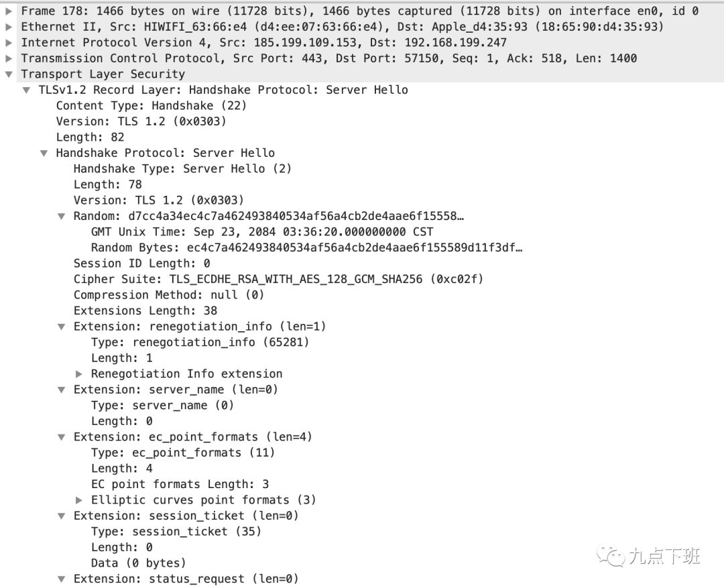Select the Cipher Suite line
Screen dimensions: 724x588
click(x=278, y=279)
